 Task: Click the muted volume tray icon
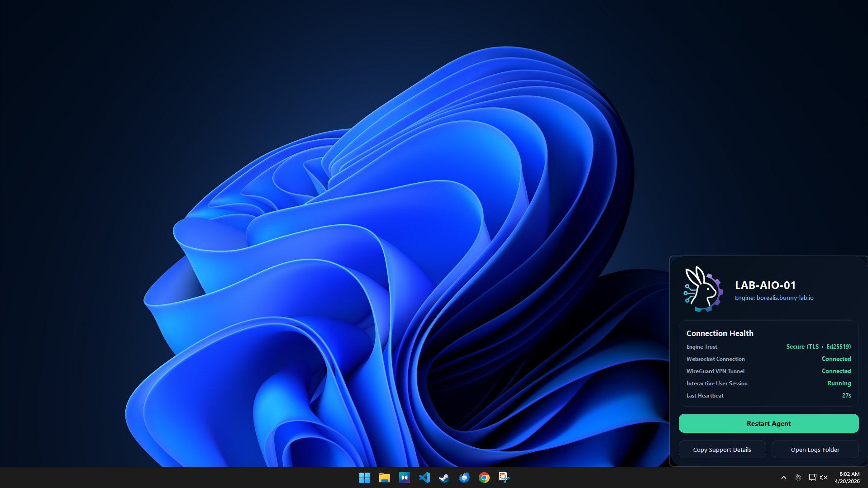click(824, 478)
